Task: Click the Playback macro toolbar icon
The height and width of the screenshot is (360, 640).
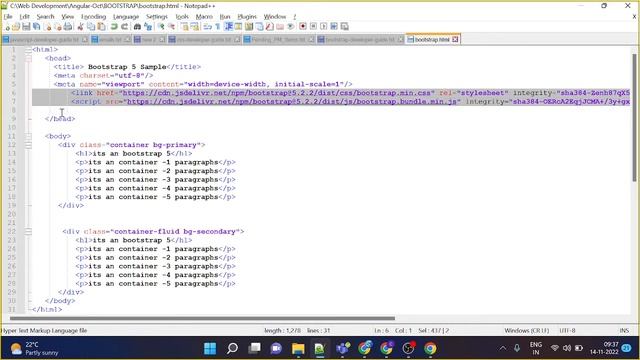Action: [323, 27]
